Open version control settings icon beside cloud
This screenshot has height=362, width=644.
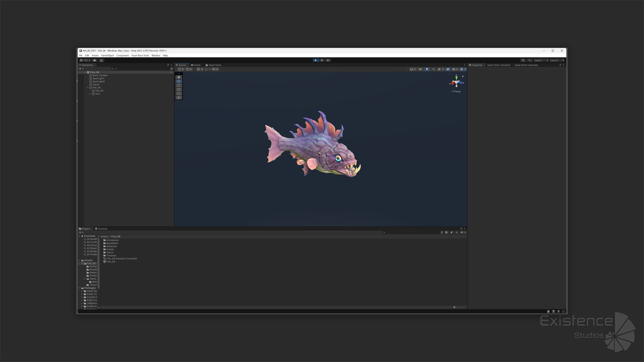coord(101,60)
